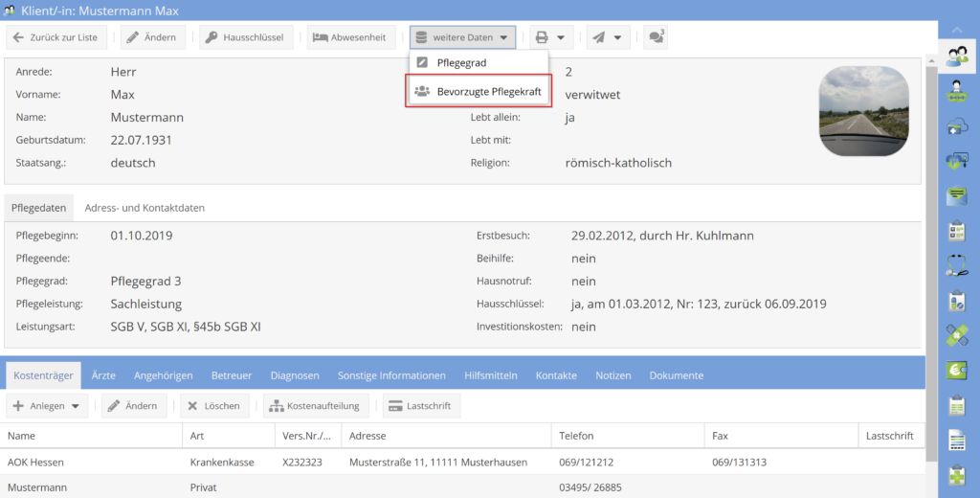Click the client profile photo thumbnail

(x=864, y=112)
